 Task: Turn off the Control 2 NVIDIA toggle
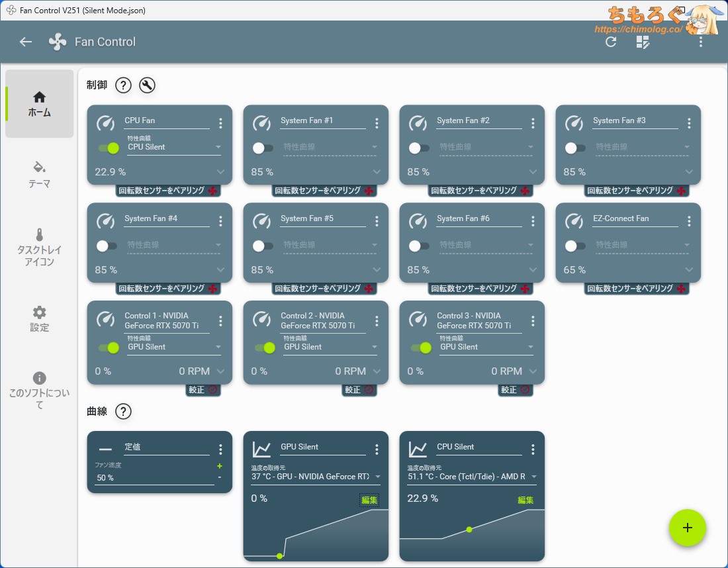pos(265,348)
